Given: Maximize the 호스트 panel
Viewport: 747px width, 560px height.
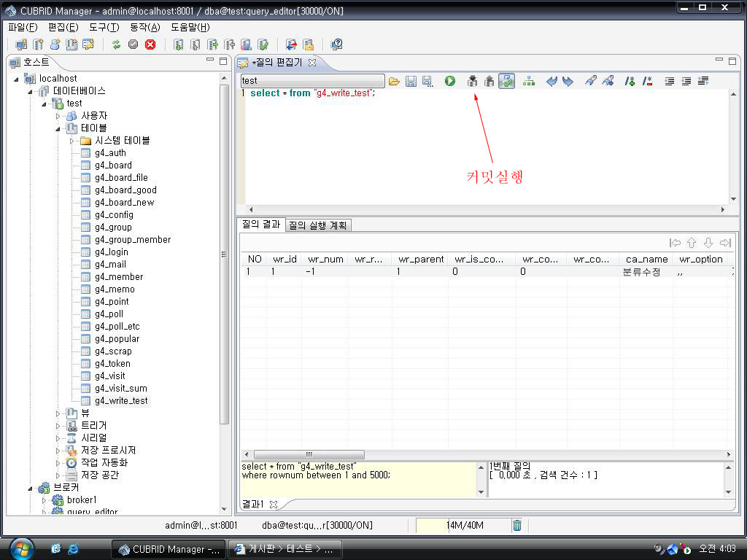Looking at the screenshot, I should (x=223, y=61).
